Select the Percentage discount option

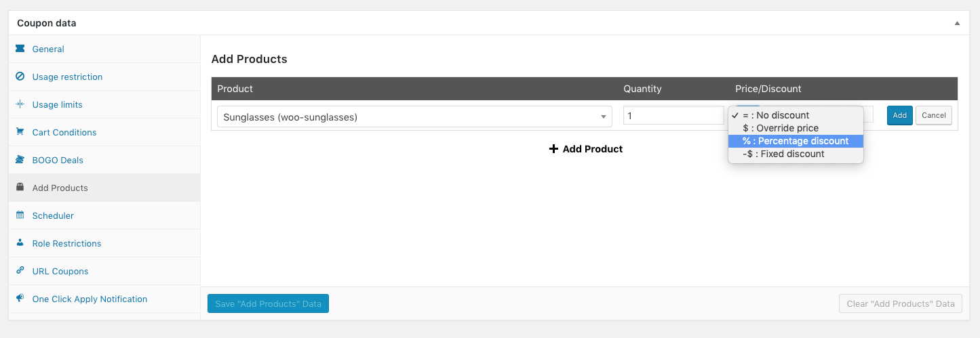coord(795,141)
